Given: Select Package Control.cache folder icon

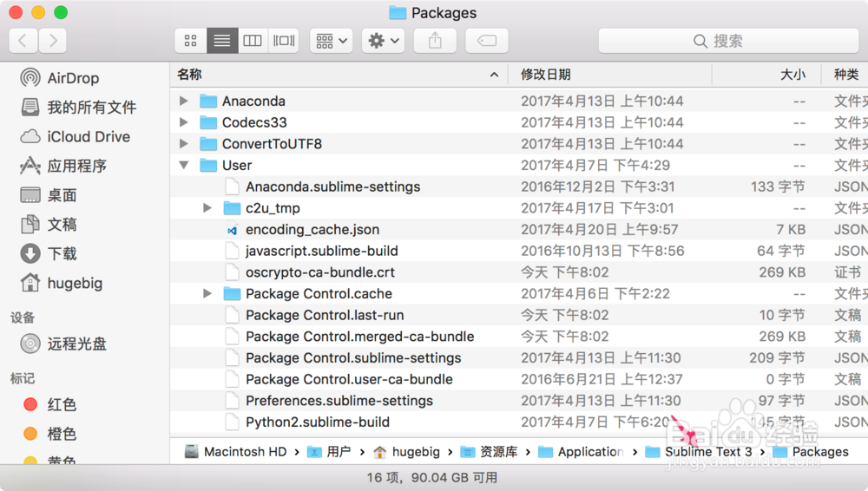Looking at the screenshot, I should point(232,293).
